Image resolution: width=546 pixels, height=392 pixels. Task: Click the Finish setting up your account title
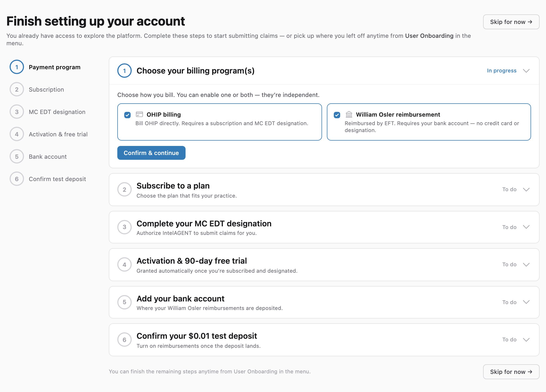pyautogui.click(x=96, y=21)
